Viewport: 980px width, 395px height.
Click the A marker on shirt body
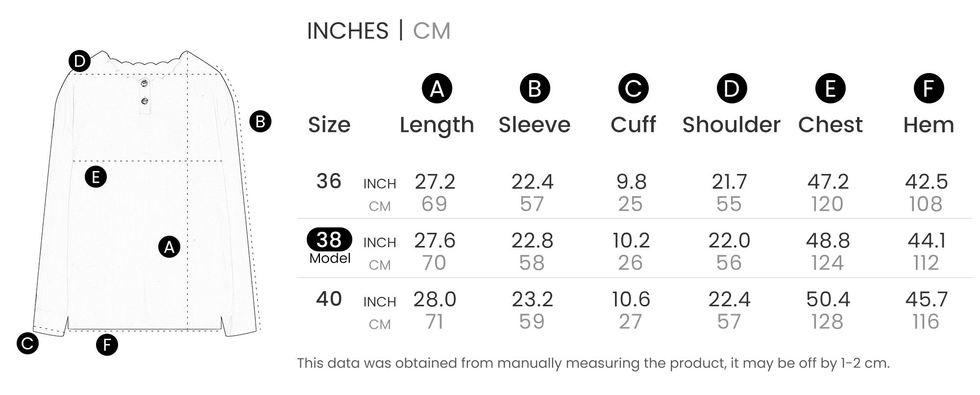click(169, 247)
